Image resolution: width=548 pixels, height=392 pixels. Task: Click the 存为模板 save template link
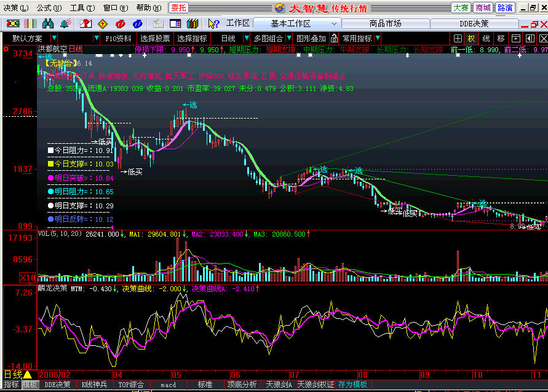[352, 385]
